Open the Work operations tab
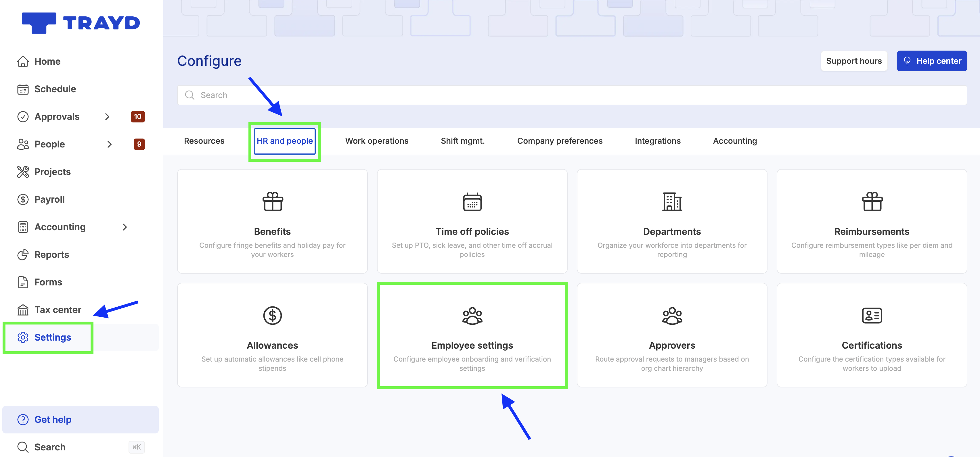Viewport: 980px width, 457px height. click(x=377, y=141)
